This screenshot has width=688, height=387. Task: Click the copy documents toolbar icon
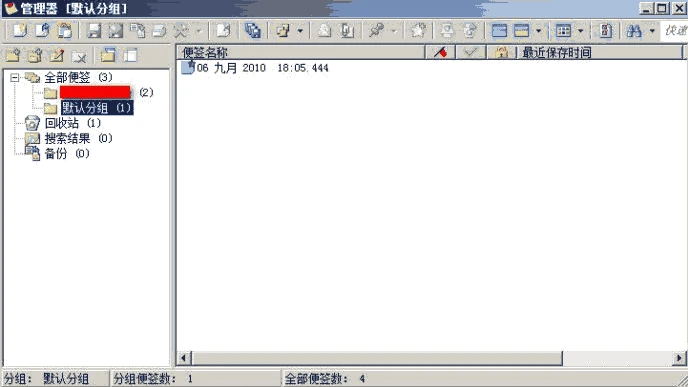click(137, 30)
